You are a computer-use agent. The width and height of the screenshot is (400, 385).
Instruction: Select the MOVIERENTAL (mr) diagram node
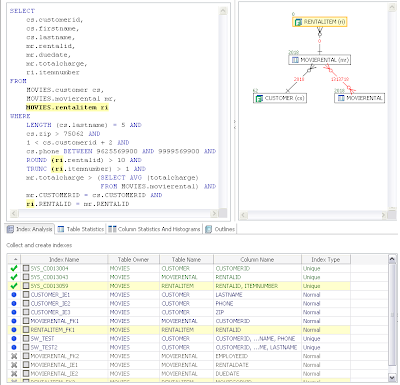[320, 60]
